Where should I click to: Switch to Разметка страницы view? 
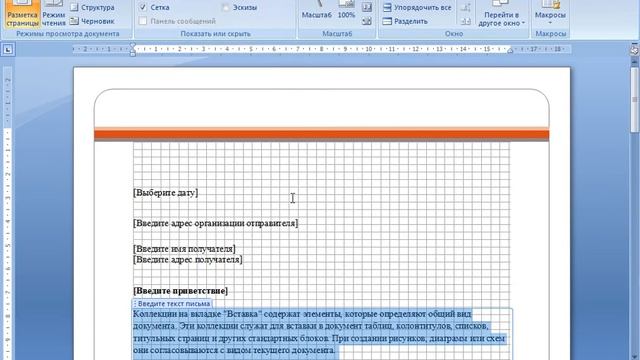pos(22,14)
